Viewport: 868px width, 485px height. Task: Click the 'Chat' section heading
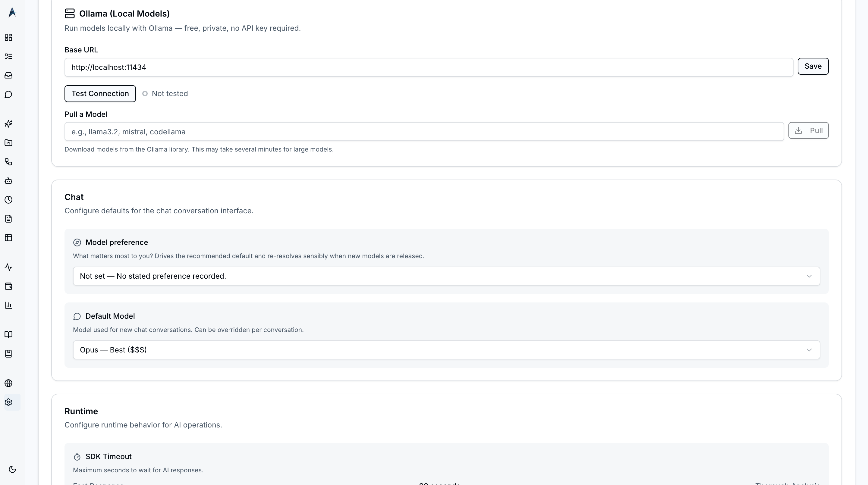coord(74,197)
